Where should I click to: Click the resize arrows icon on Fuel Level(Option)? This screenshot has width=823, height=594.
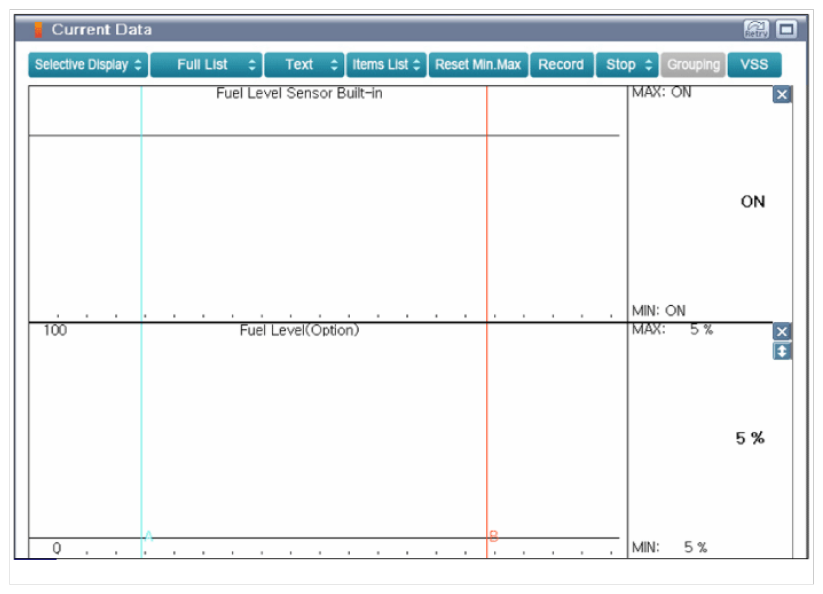coord(782,351)
